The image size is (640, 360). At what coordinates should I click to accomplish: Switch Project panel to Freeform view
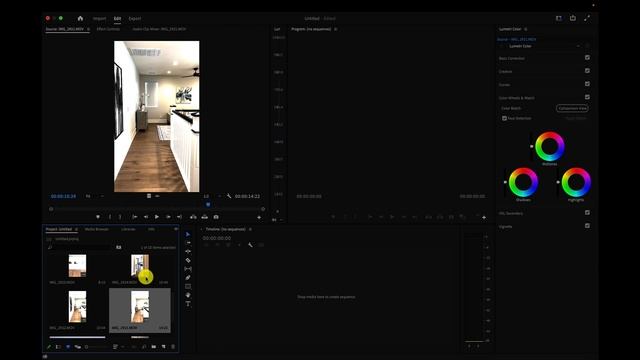coord(78,347)
